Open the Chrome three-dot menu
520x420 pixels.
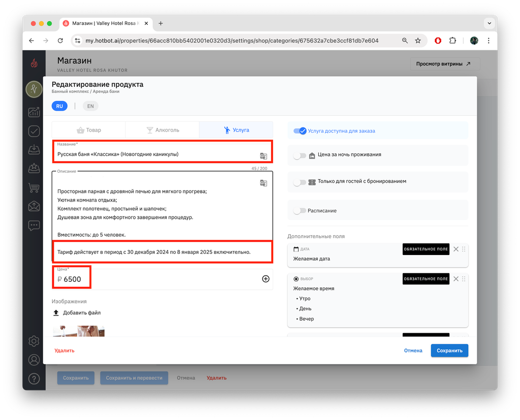tap(489, 41)
